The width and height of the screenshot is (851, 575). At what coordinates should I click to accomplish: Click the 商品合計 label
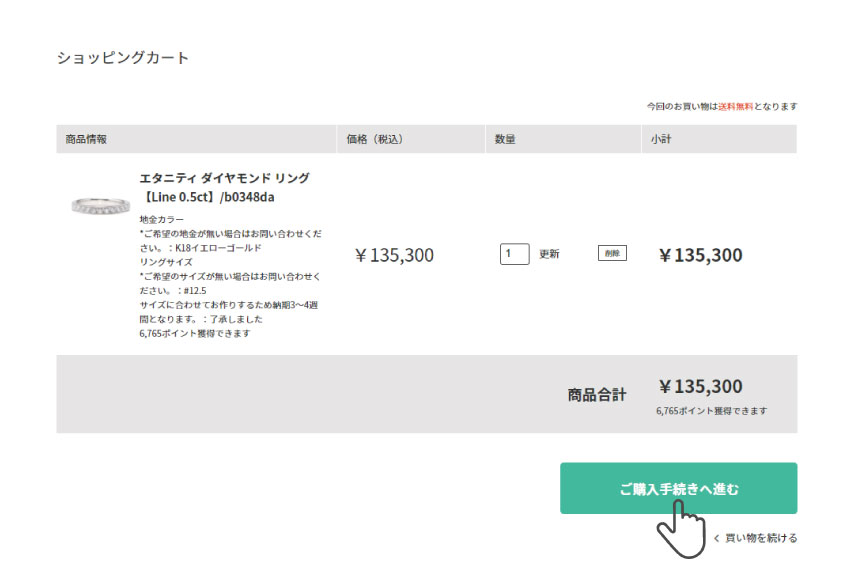tap(597, 395)
